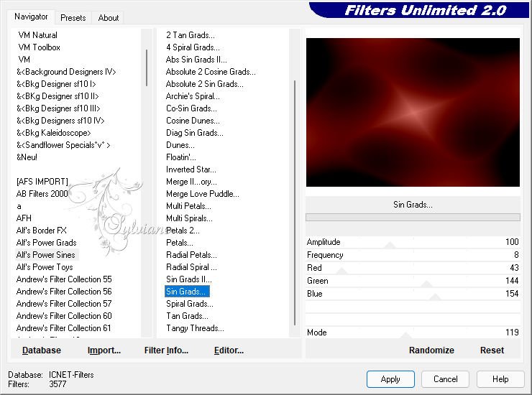Image resolution: width=532 pixels, height=395 pixels.
Task: Choose Cosine Dunes... filter
Action: 193,121
